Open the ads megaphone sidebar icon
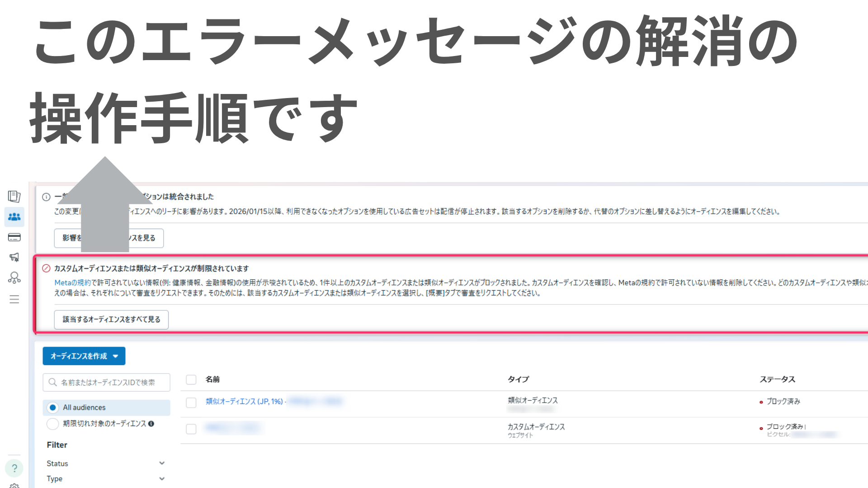Screen dimensions: 868x488 pyautogui.click(x=14, y=257)
